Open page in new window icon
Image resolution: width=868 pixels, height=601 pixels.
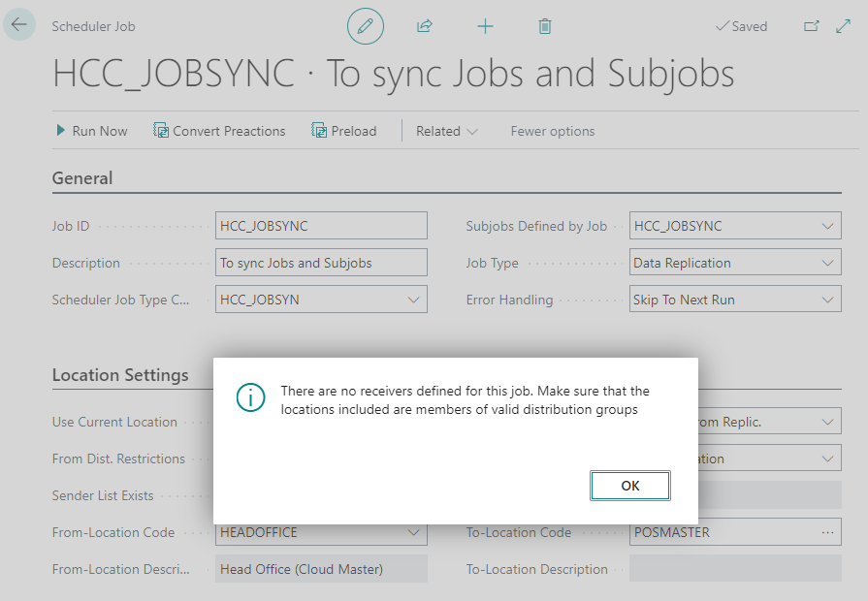tap(812, 26)
